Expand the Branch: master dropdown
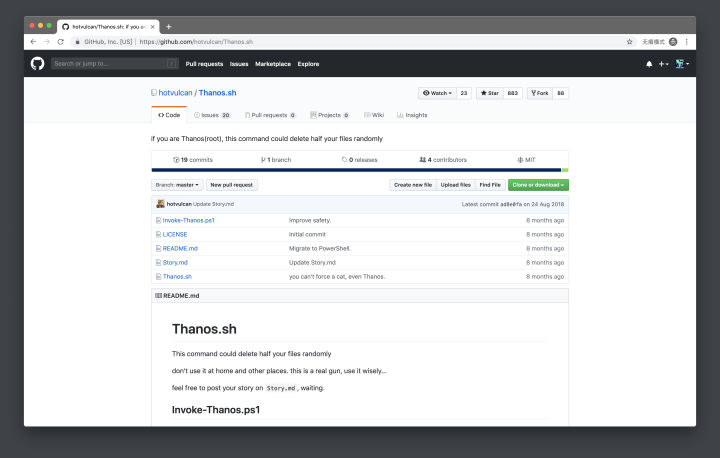The height and width of the screenshot is (458, 720). click(177, 185)
